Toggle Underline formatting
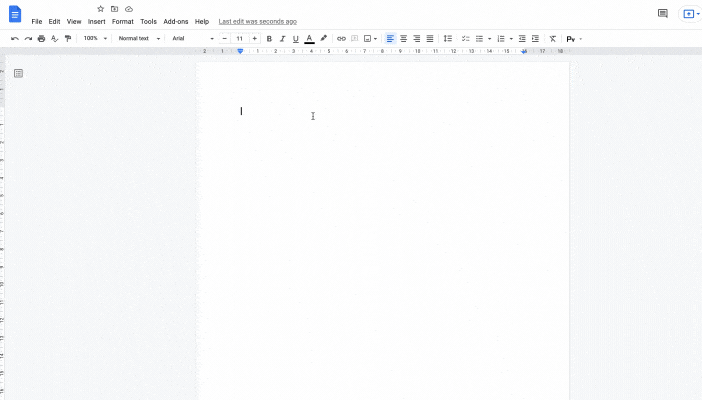The height and width of the screenshot is (400, 702). (295, 38)
